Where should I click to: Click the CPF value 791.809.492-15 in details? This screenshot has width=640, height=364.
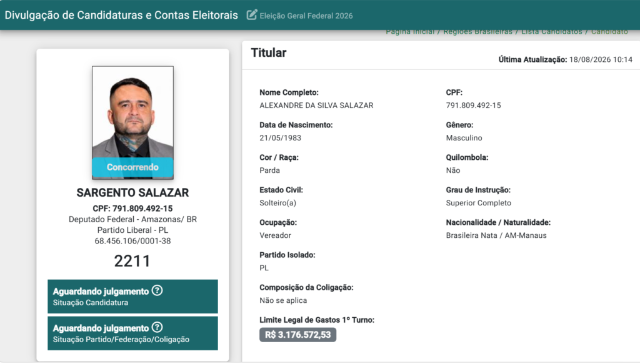(x=474, y=105)
